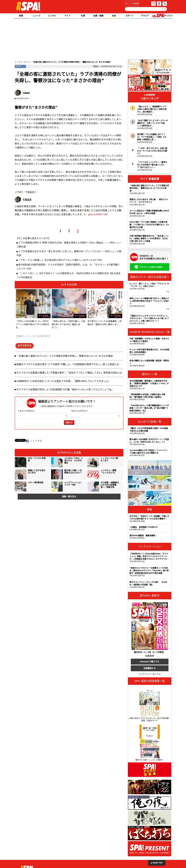The image size is (186, 868).
Task: Open the Instagram icon in the header
Action: pyautogui.click(x=153, y=4)
